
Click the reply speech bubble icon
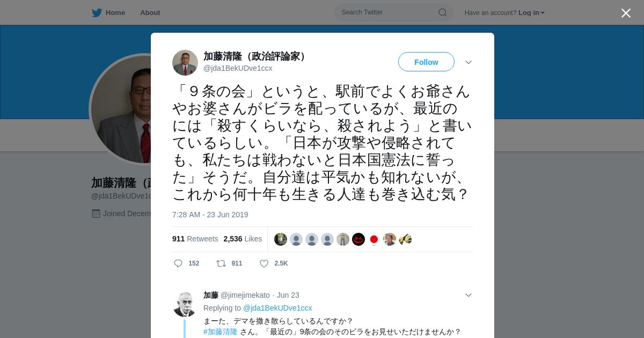click(178, 263)
